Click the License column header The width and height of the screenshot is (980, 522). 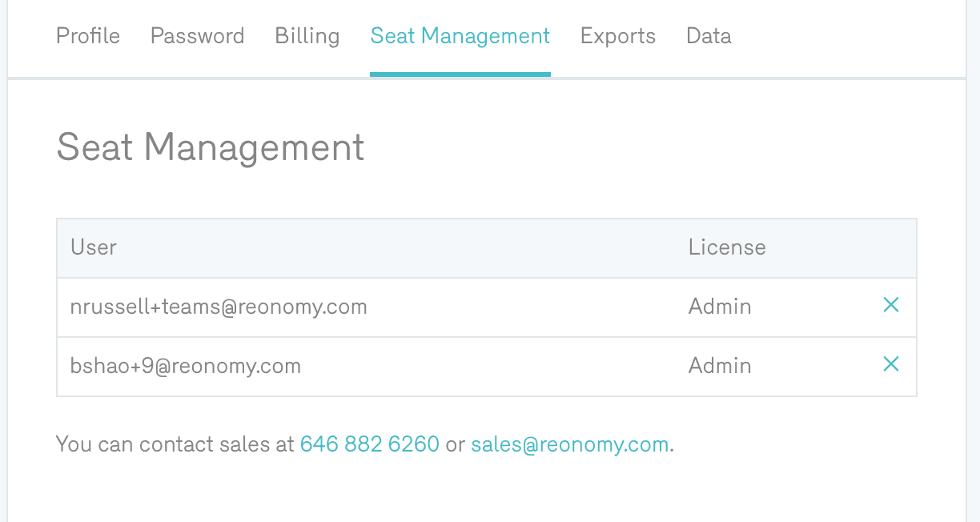coord(727,247)
